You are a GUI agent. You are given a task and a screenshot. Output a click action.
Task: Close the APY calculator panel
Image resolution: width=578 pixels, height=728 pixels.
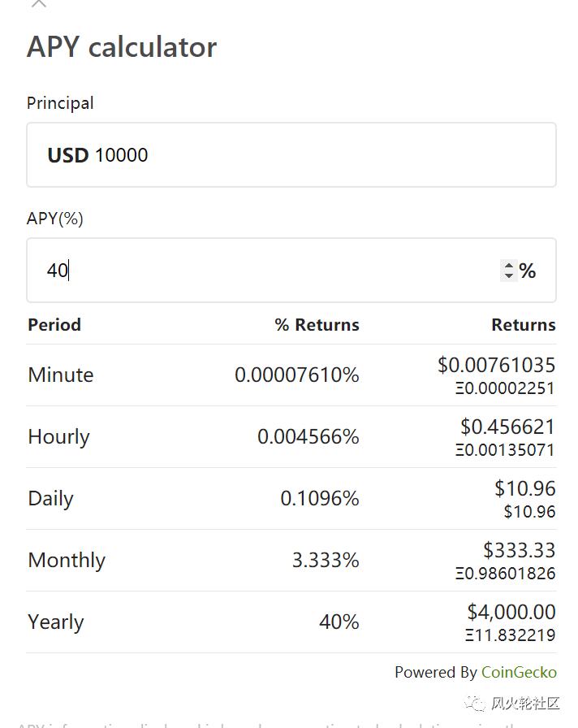click(38, 4)
